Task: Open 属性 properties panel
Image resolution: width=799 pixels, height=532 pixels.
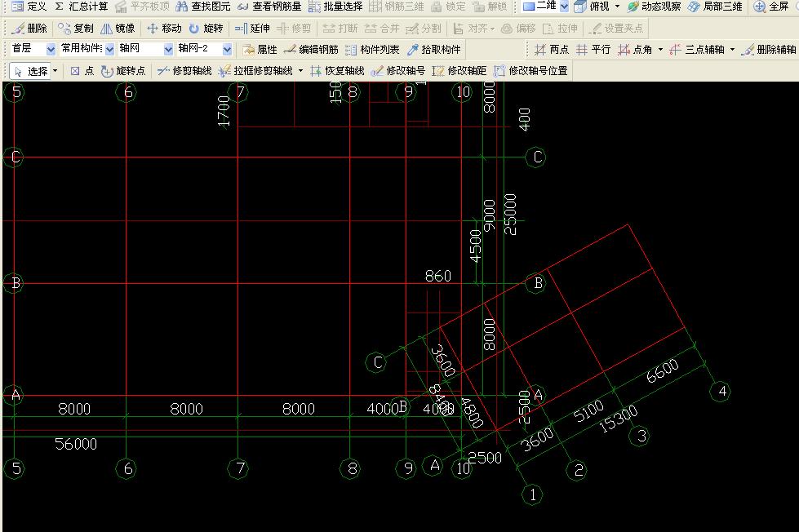Action: 260,50
